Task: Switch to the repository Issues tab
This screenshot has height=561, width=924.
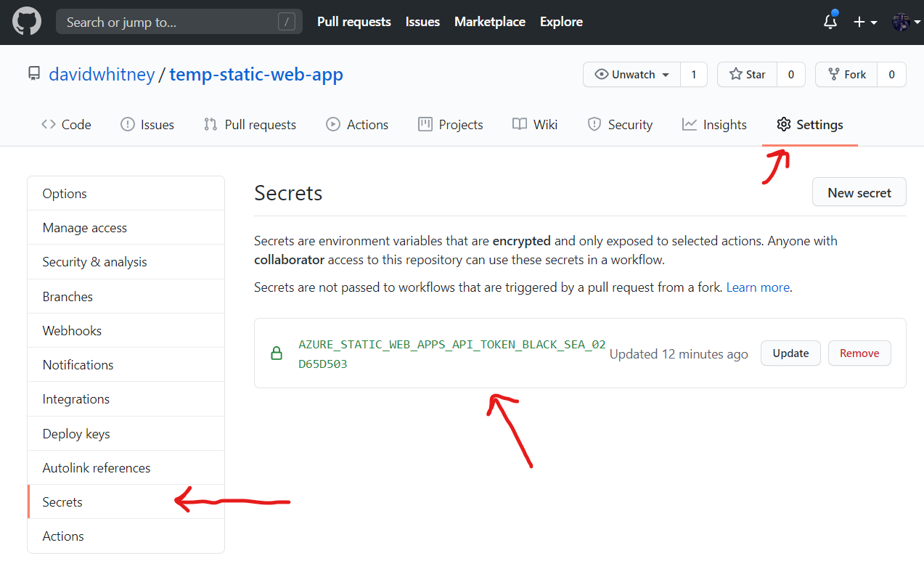Action: coord(147,125)
